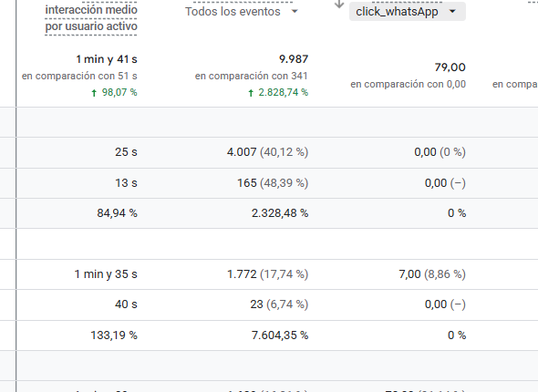Image resolution: width=538 pixels, height=392 pixels.
Task: Select the cell showing 13 s
Action: click(x=126, y=183)
